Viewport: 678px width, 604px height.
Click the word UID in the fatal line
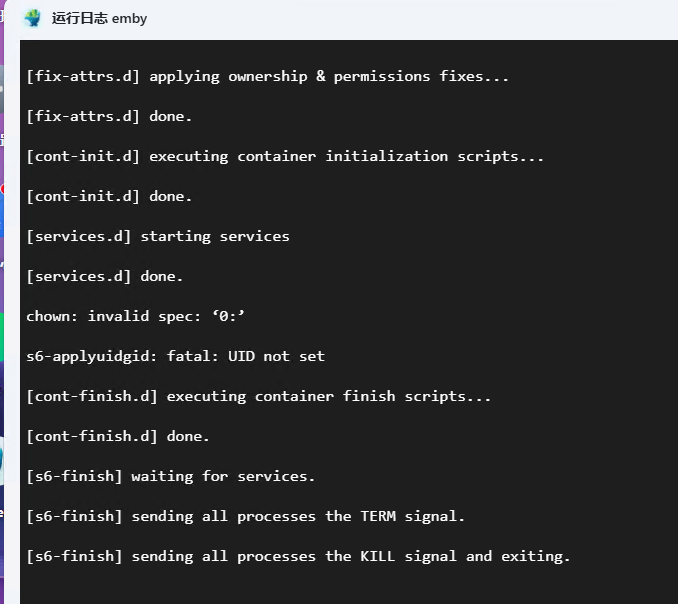click(x=241, y=356)
